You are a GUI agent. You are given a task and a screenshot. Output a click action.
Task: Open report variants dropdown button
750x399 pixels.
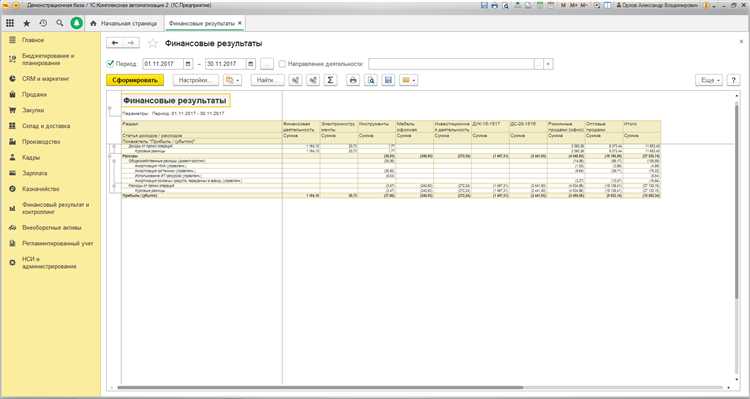pyautogui.click(x=232, y=80)
